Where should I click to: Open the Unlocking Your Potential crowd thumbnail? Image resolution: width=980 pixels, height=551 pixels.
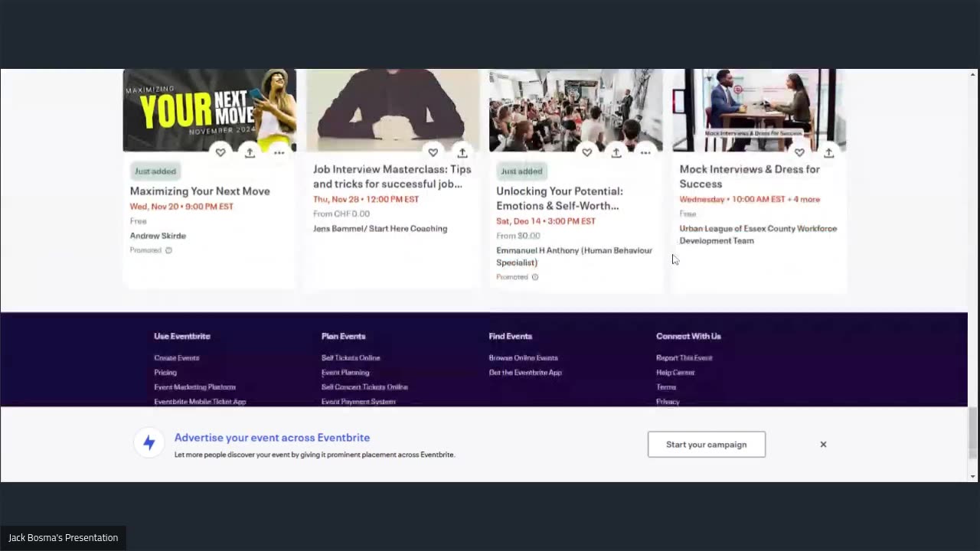pyautogui.click(x=576, y=110)
